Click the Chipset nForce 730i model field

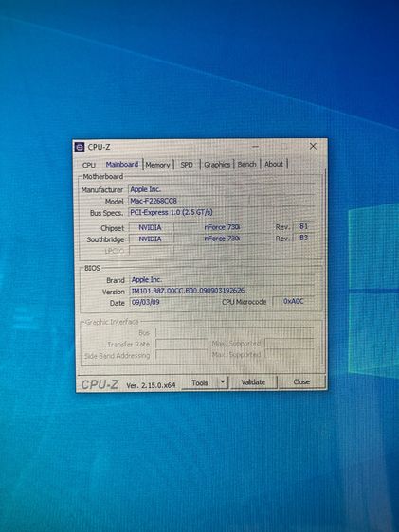coord(222,227)
